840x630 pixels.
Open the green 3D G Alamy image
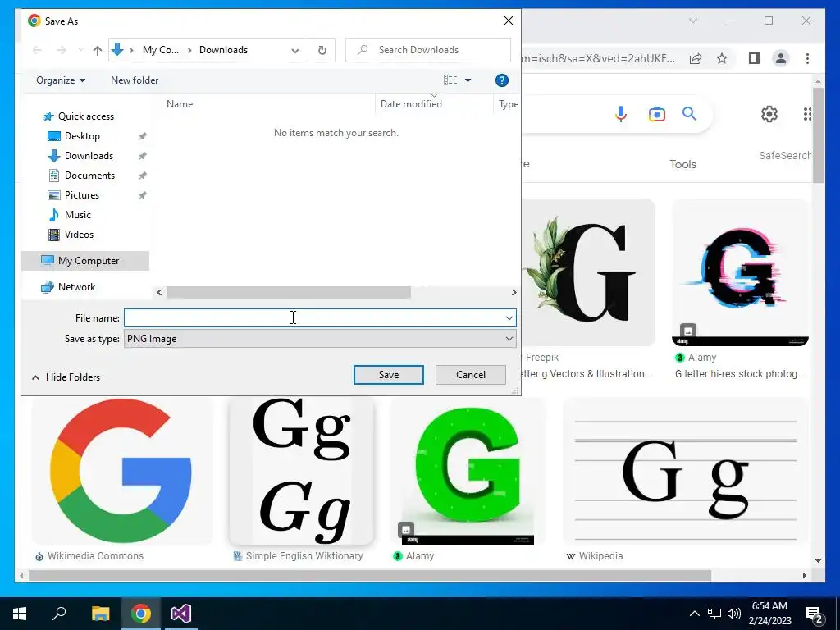pyautogui.click(x=468, y=472)
